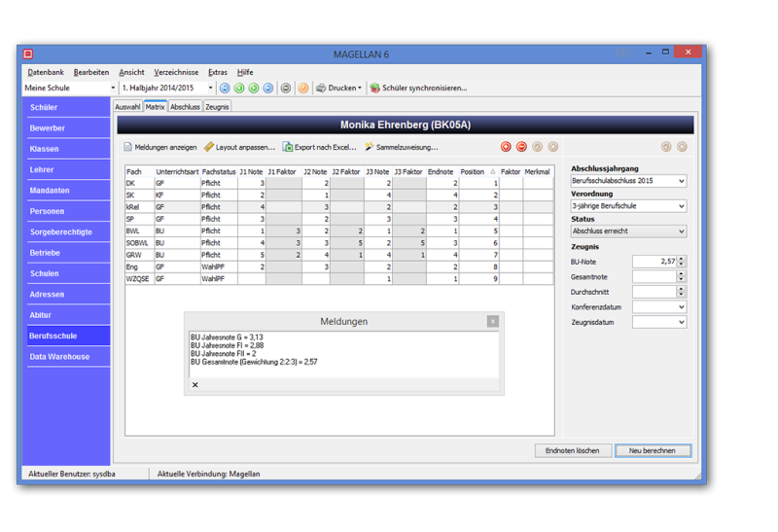Open the Ansicht menu
The image size is (778, 532).
tap(131, 72)
